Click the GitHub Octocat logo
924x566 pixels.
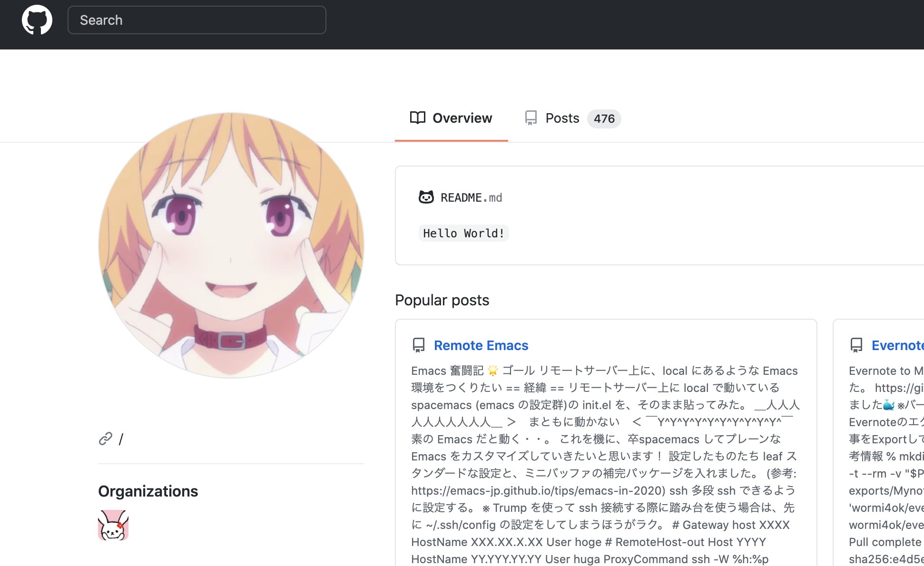pos(37,20)
